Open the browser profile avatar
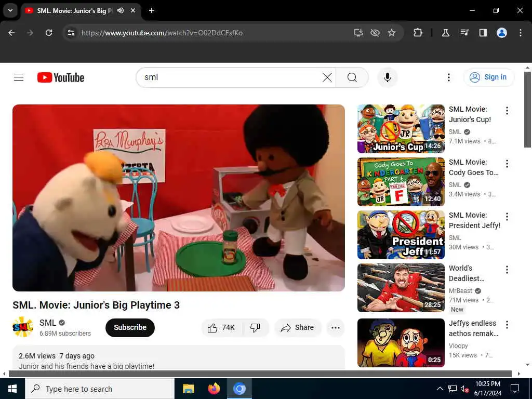 [502, 33]
